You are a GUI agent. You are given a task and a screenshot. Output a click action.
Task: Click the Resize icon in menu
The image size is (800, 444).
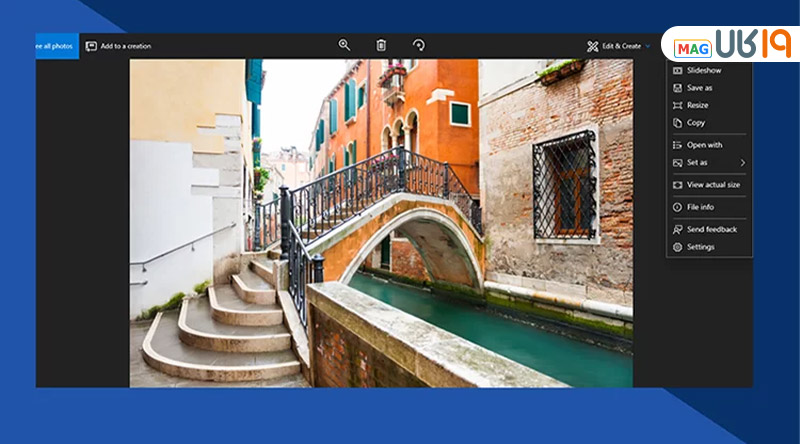click(678, 105)
